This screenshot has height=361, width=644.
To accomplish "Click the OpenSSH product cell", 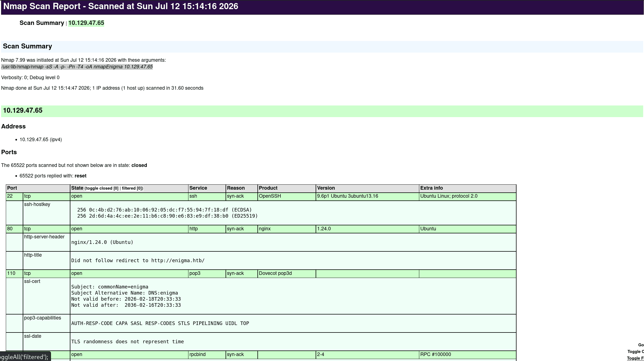I will [287, 196].
